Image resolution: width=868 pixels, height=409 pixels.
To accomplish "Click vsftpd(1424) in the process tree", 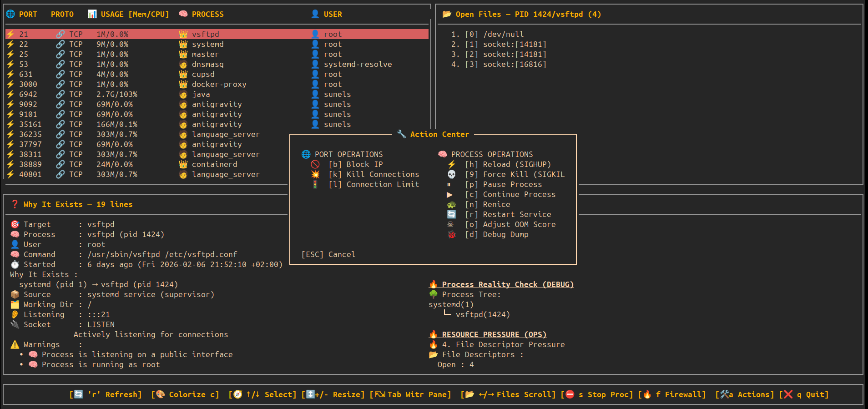I will tap(482, 314).
